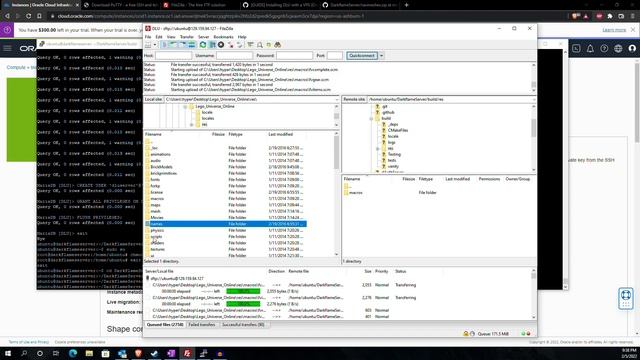Click the Username input field

pos(234,56)
